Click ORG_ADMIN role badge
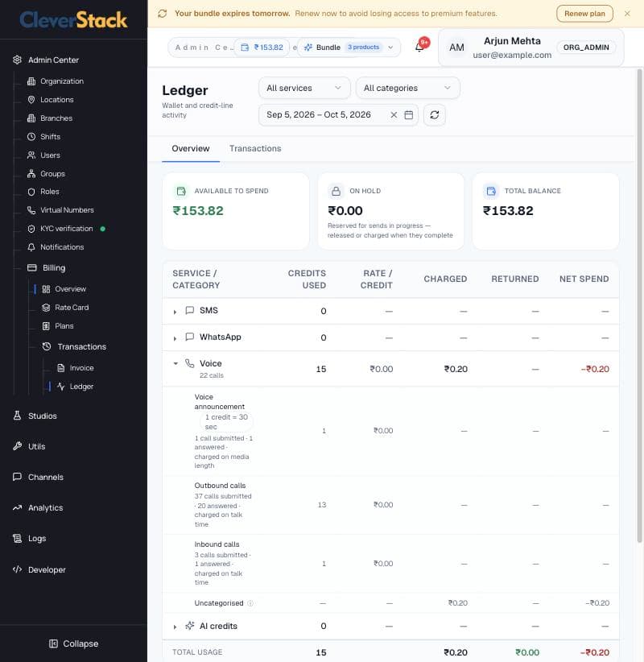Viewport: 644px width, 662px height. [x=586, y=48]
